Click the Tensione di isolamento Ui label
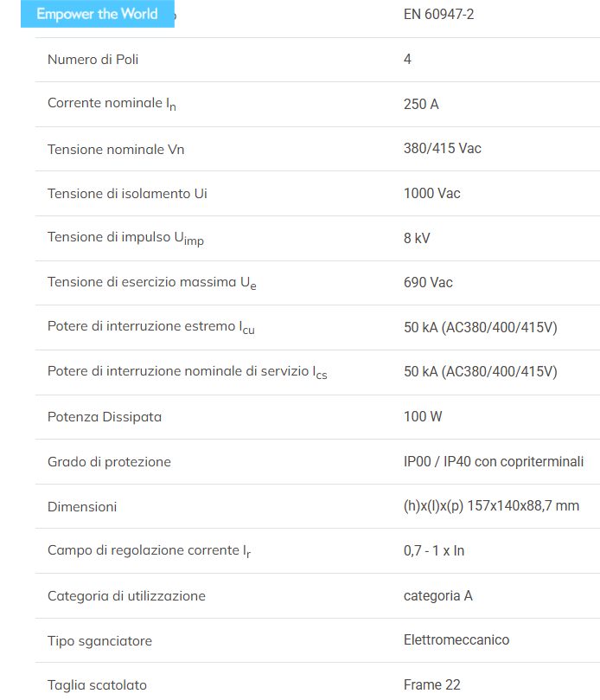The width and height of the screenshot is (600, 700). pos(127,194)
